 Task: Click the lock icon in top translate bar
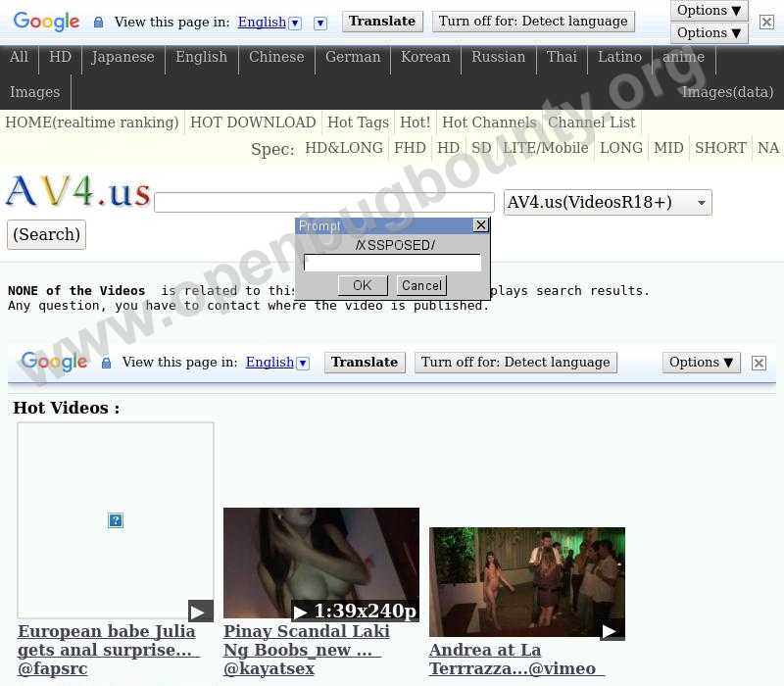(99, 22)
